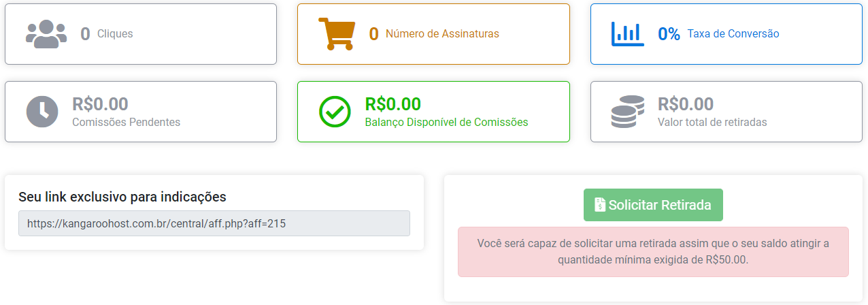Click the Taxa de Conversão label

[733, 34]
